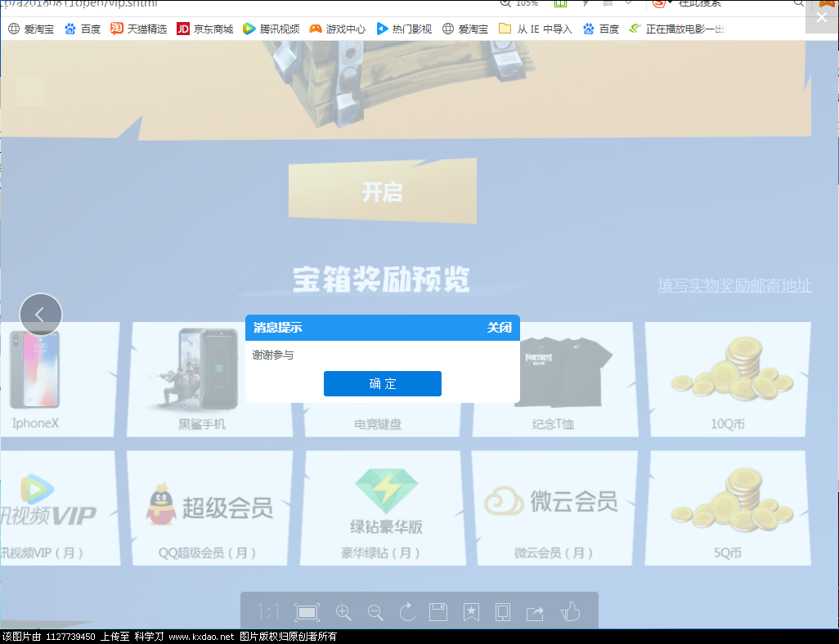Open the 京东商城 bookmark

205,29
